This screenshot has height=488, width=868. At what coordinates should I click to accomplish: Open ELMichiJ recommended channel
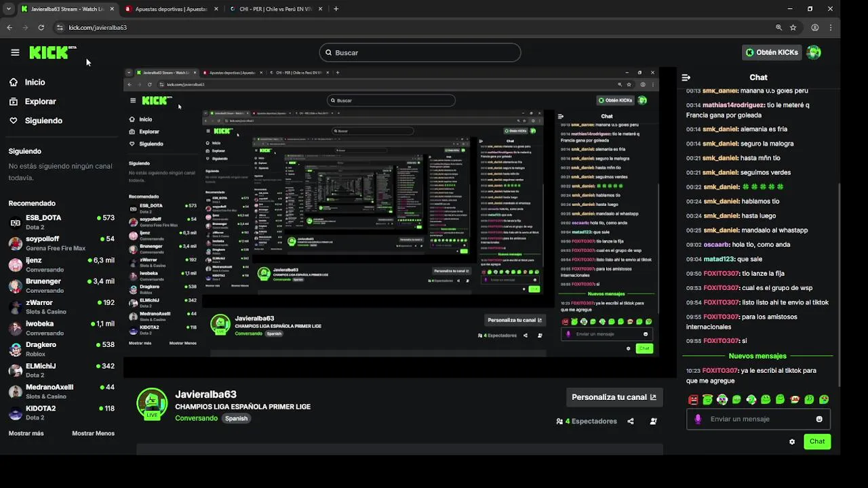point(61,370)
